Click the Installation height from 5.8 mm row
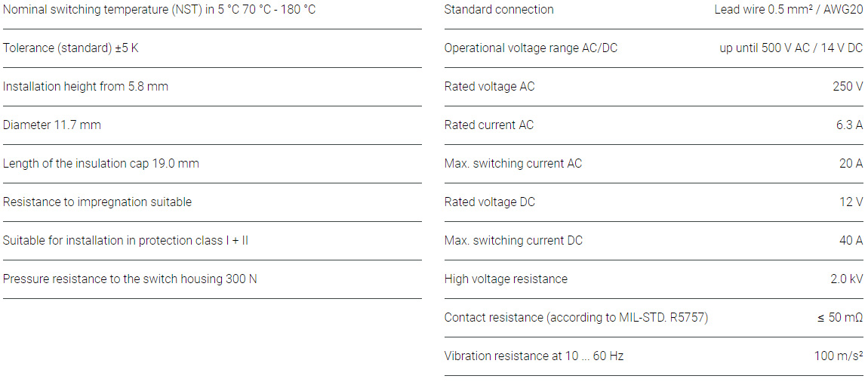 point(85,87)
